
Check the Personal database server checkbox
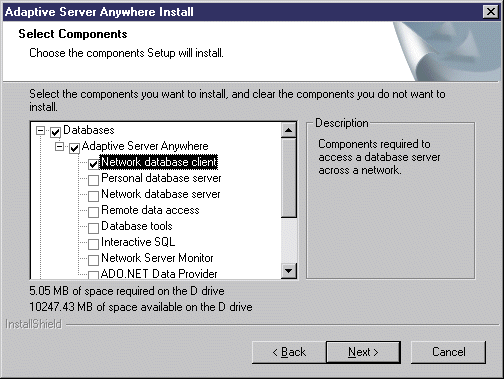point(93,180)
